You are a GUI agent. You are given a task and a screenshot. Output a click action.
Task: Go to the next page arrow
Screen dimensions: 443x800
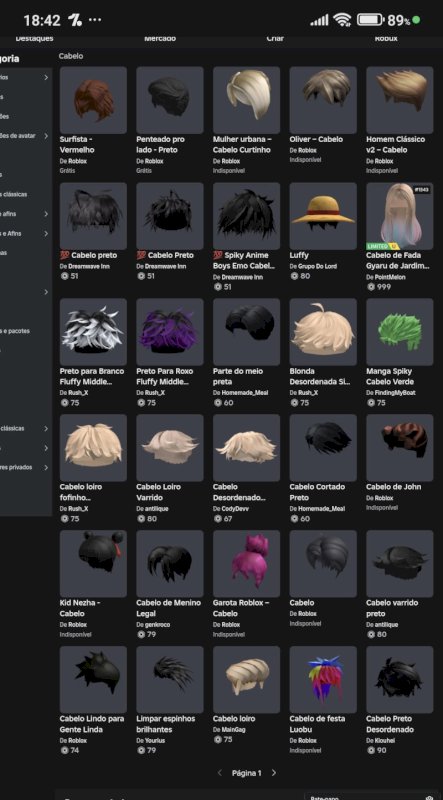(274, 772)
